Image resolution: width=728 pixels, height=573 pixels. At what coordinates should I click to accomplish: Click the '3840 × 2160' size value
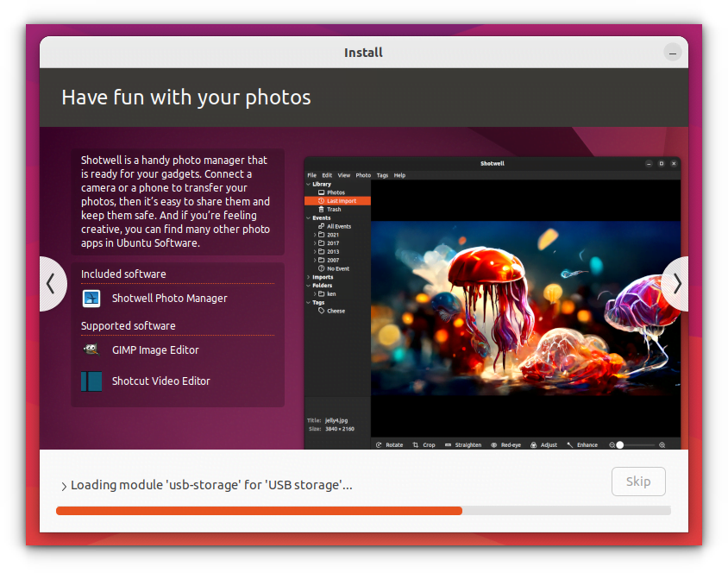coord(339,429)
